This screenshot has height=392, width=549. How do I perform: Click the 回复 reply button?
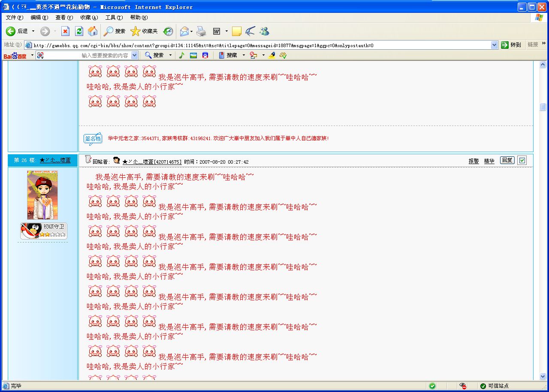click(507, 160)
